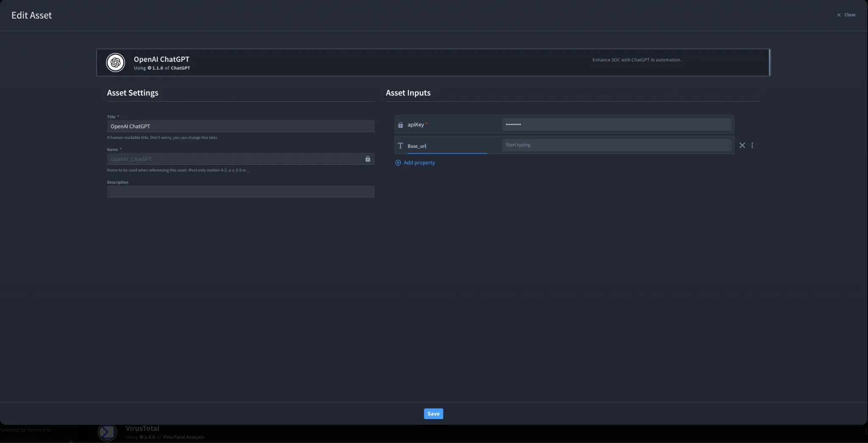Screen dimensions: 868x443
Task: Click the OpenAI ChatGPT logo icon
Action: 115,63
